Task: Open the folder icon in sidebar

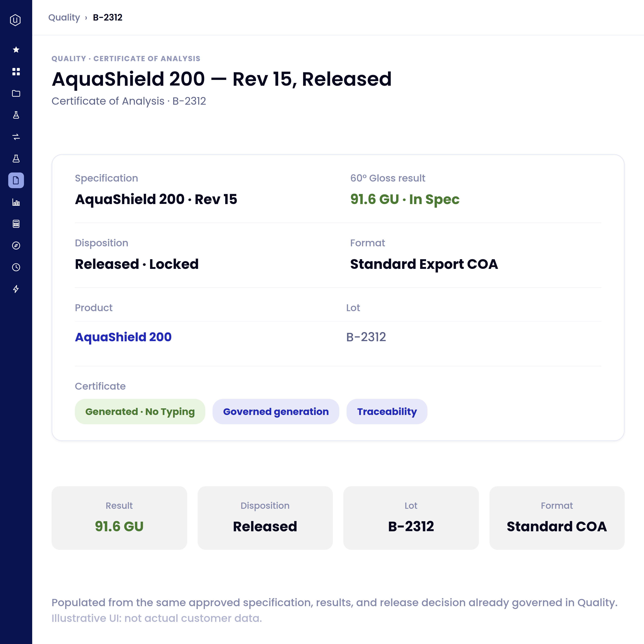Action: (16, 93)
